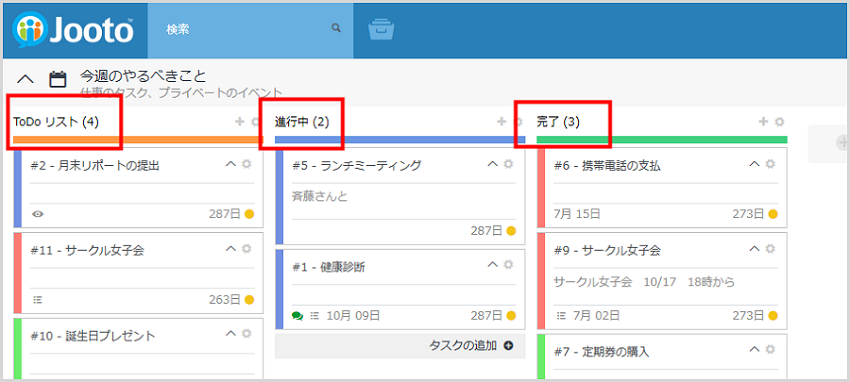The height and width of the screenshot is (382, 850).
Task: Open settings gear of #2 月末リポートの提出
Action: pos(247,163)
